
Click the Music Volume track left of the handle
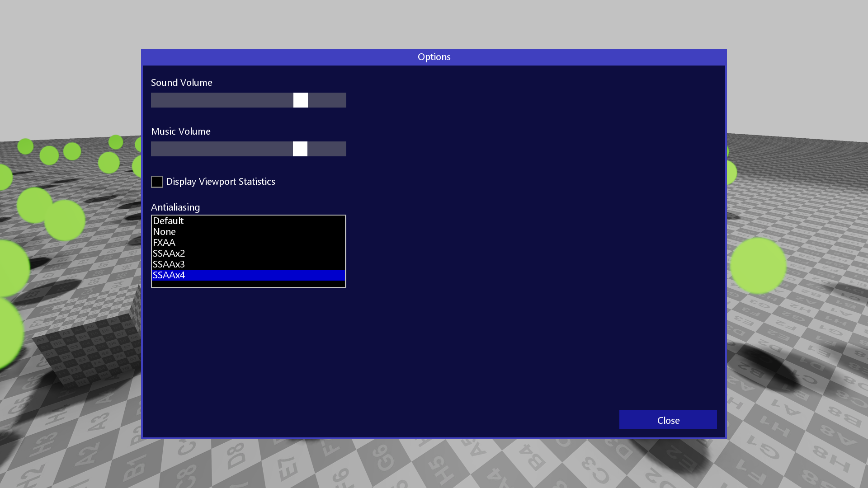[222, 149]
